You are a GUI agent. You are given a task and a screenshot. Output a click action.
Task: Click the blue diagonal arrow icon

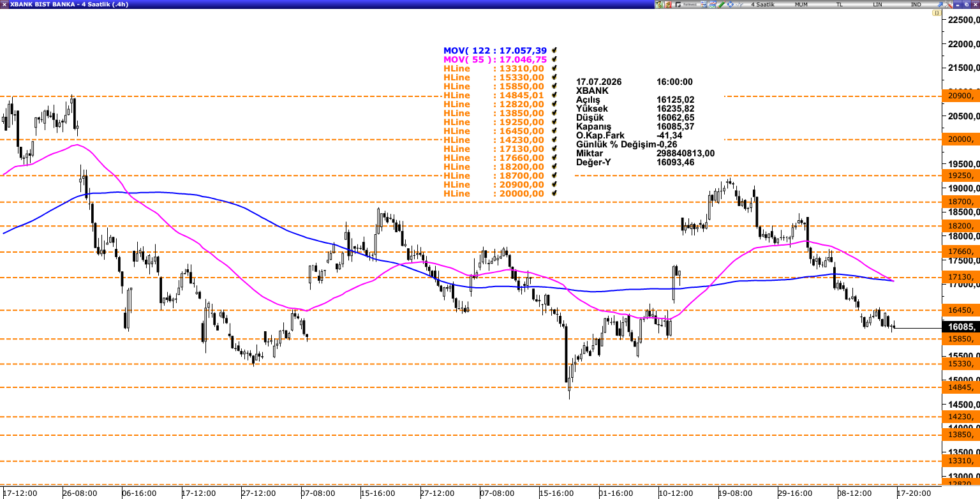940,4
